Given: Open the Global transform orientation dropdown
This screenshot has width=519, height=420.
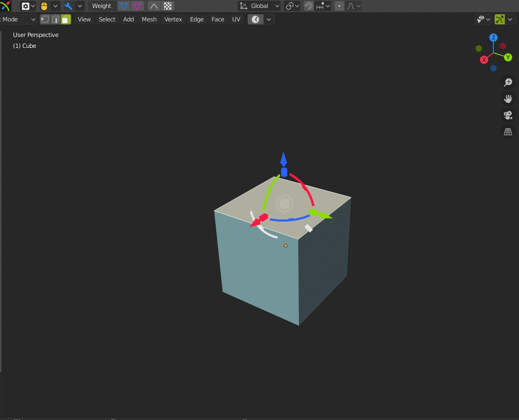Looking at the screenshot, I should pos(259,6).
